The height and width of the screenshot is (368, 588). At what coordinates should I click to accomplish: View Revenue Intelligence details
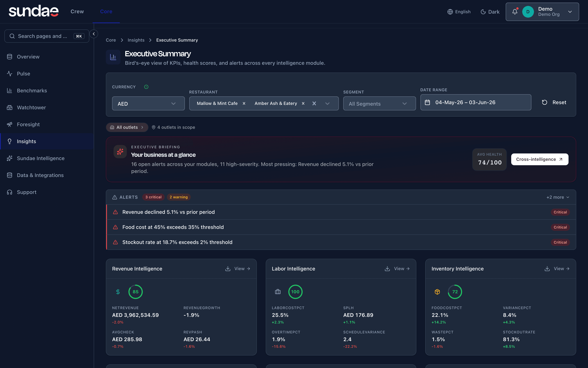tap(242, 269)
